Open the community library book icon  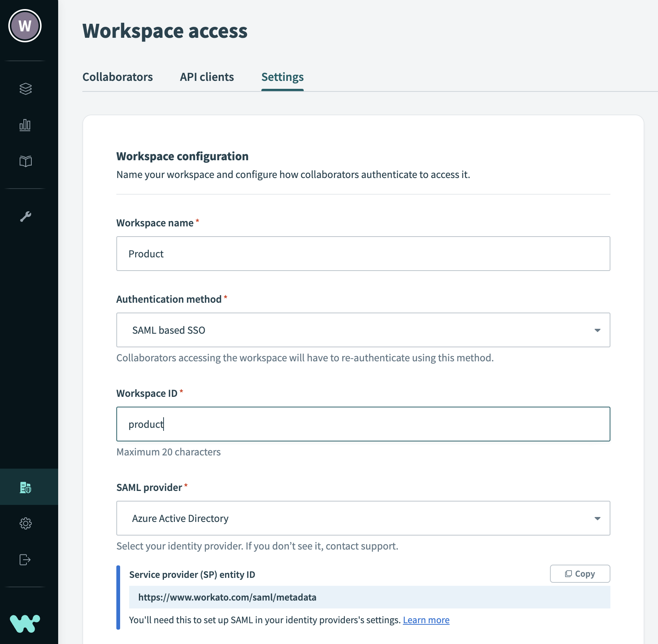click(x=25, y=161)
